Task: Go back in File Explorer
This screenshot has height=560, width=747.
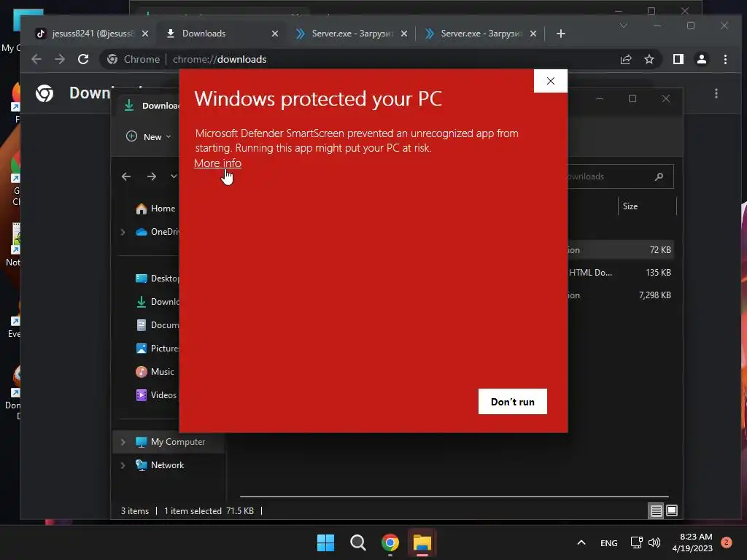Action: click(126, 176)
